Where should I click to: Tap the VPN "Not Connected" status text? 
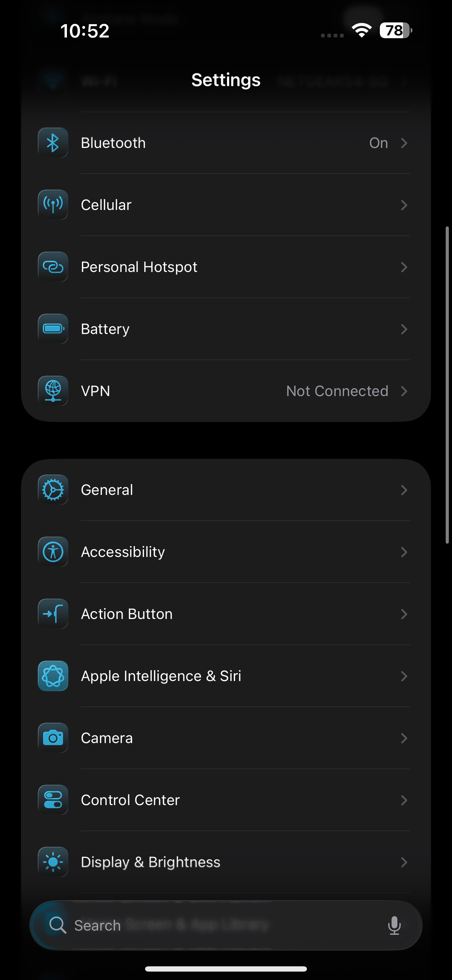click(337, 391)
